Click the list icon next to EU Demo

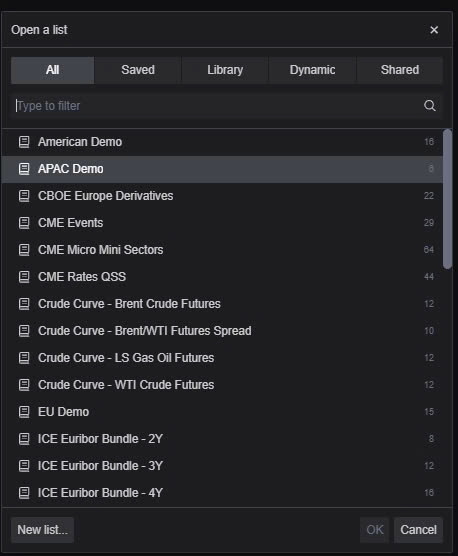coord(24,412)
